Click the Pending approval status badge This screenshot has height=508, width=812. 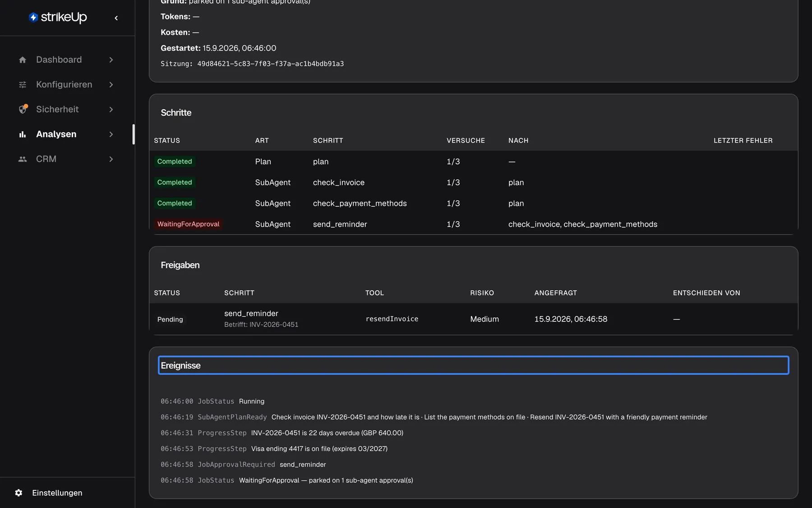pyautogui.click(x=170, y=319)
